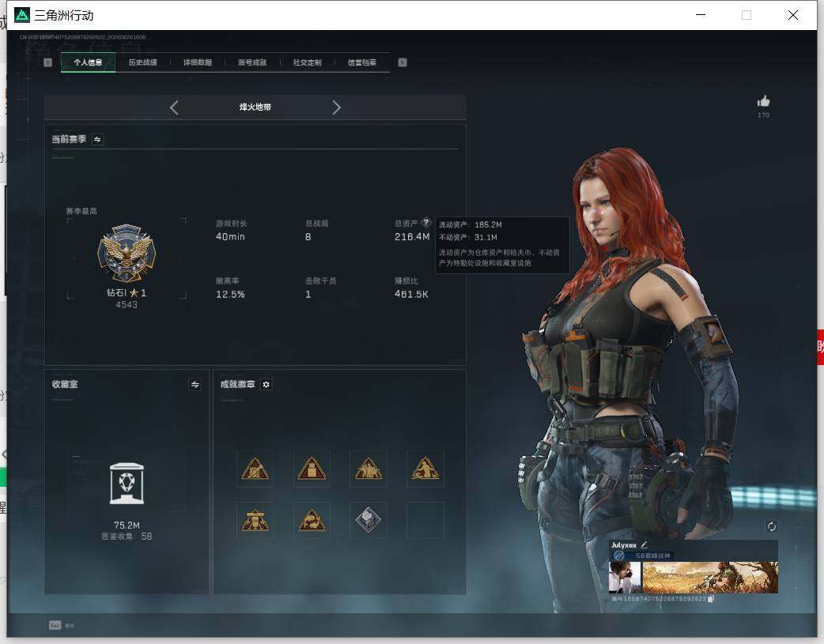The height and width of the screenshot is (644, 824).
Task: Click the 烽火地带 mode title
Action: (x=255, y=107)
